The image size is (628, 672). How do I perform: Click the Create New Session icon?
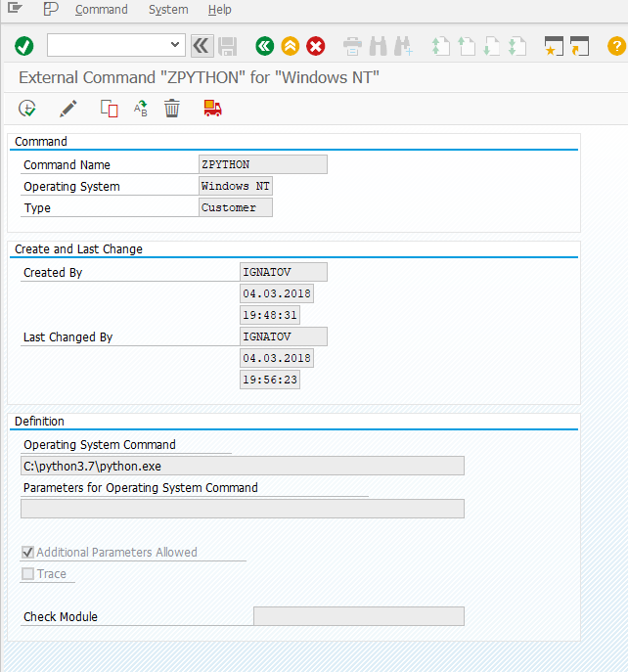[554, 46]
